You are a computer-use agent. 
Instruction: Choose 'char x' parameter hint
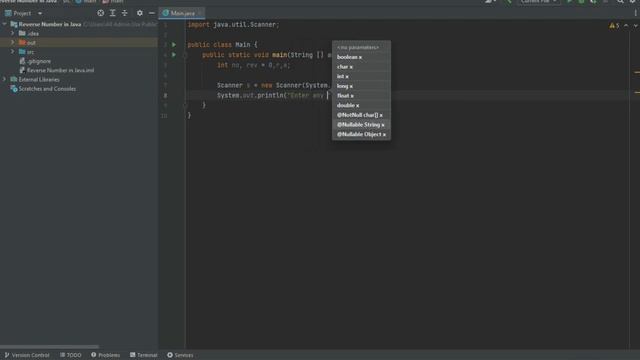click(361, 67)
